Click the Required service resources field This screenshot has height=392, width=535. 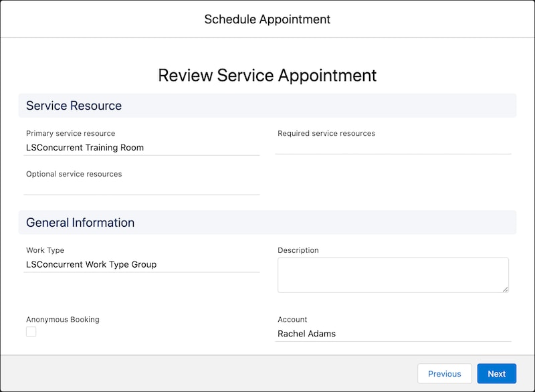[x=393, y=147]
